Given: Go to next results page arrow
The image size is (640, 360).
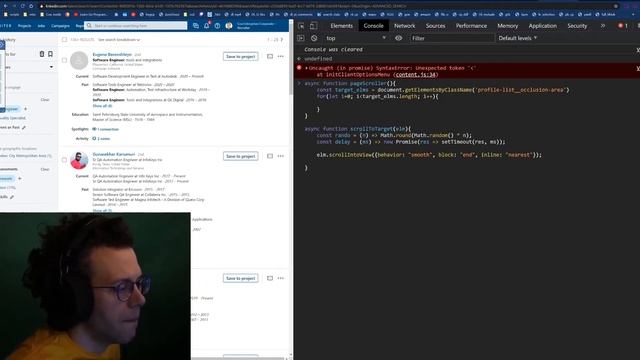Looking at the screenshot, I should coord(282,40).
